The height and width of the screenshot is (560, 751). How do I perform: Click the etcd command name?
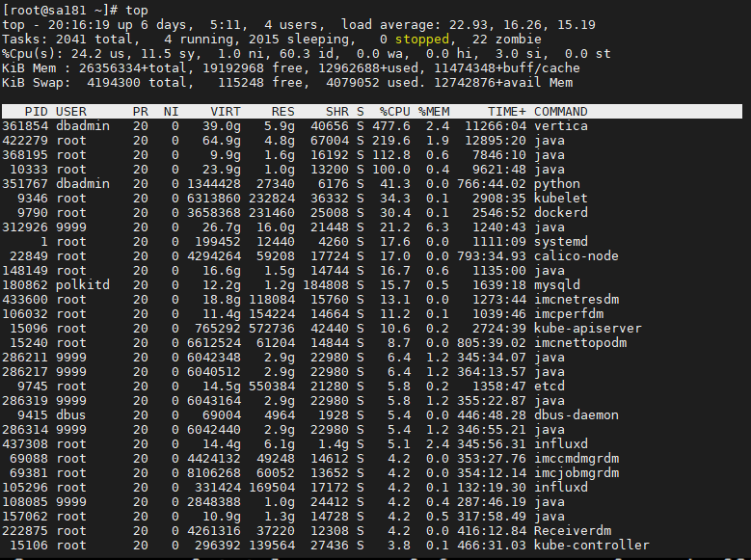(549, 386)
